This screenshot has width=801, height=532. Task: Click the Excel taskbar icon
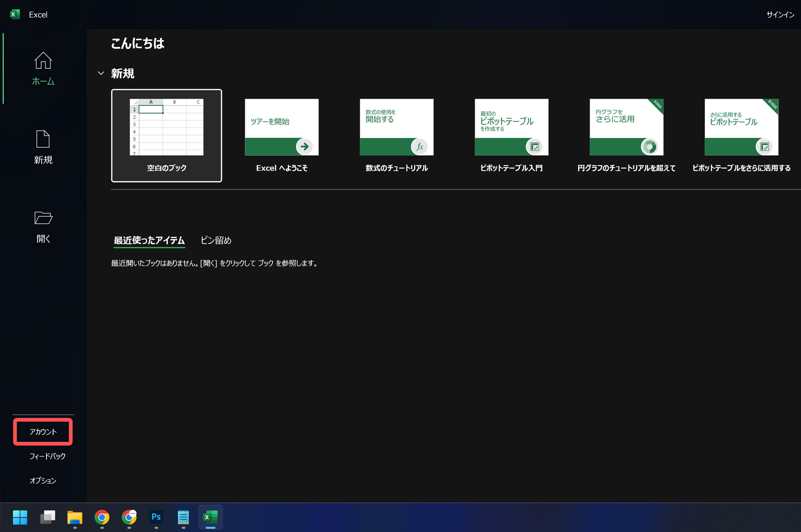210,517
